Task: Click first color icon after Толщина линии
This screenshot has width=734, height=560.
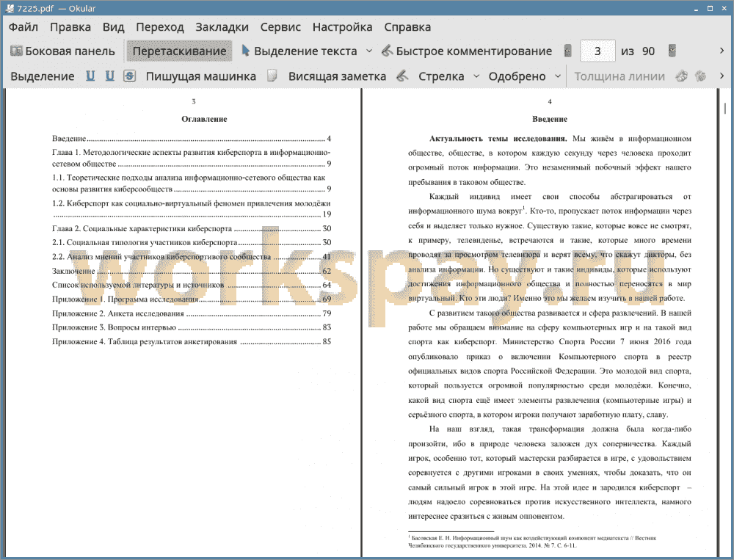Action: (x=682, y=76)
